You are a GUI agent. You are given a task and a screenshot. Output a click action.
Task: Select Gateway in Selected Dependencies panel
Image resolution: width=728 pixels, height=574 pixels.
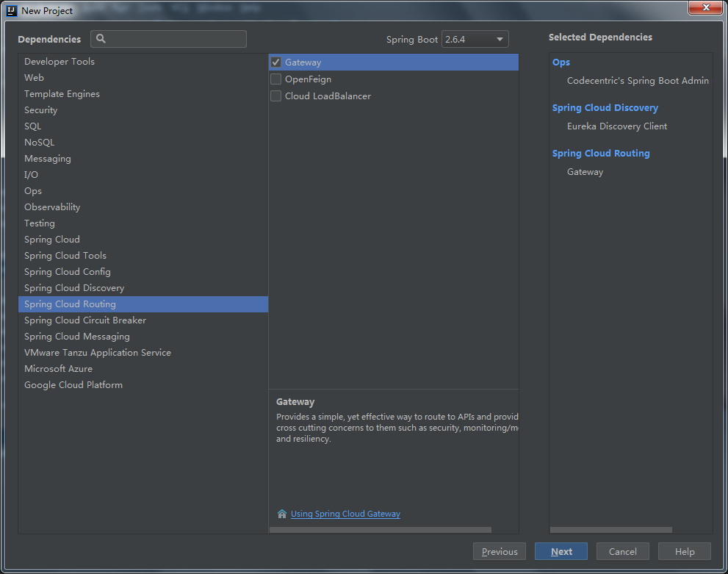tap(585, 172)
